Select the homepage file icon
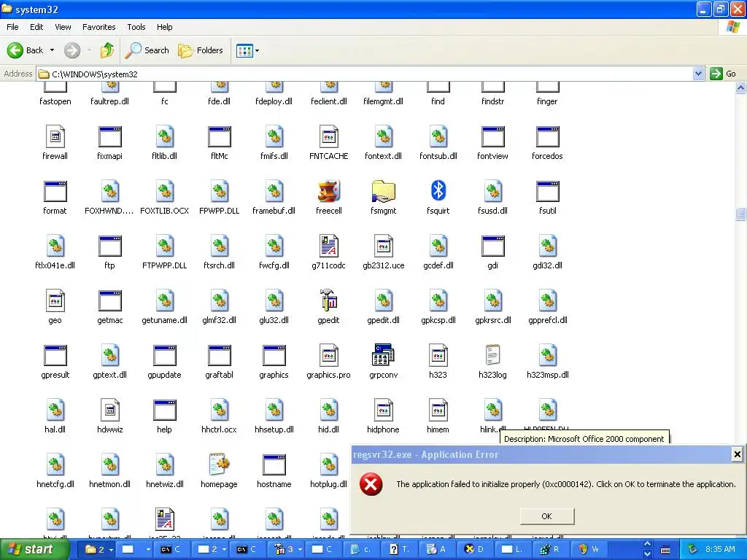Viewport: 747px width, 560px height. (x=219, y=464)
